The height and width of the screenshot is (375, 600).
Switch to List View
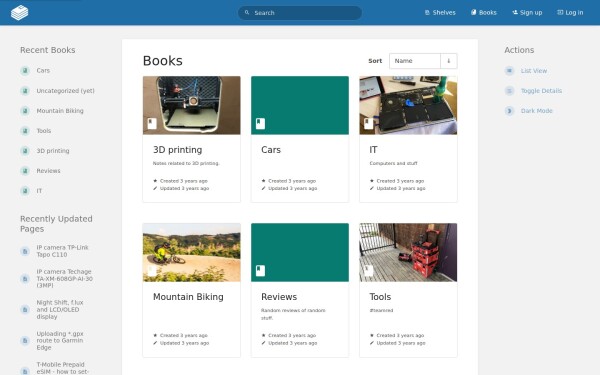(x=534, y=70)
